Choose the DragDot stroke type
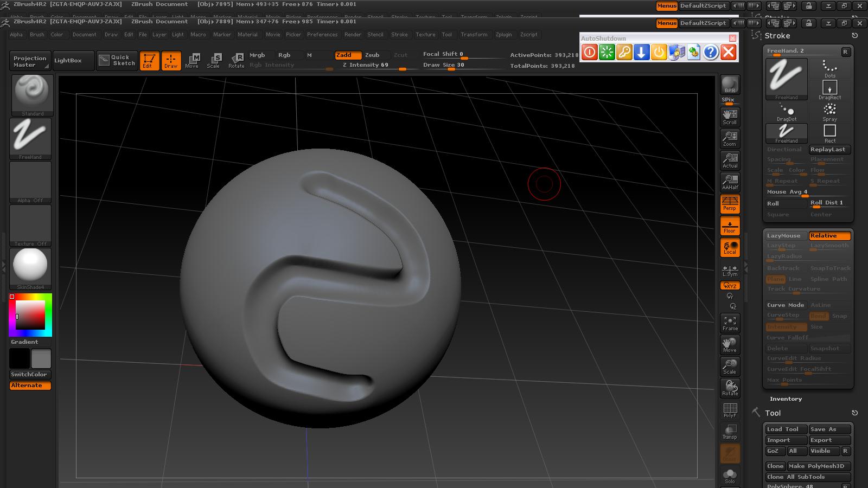Viewport: 868px width, 488px height. coord(787,112)
